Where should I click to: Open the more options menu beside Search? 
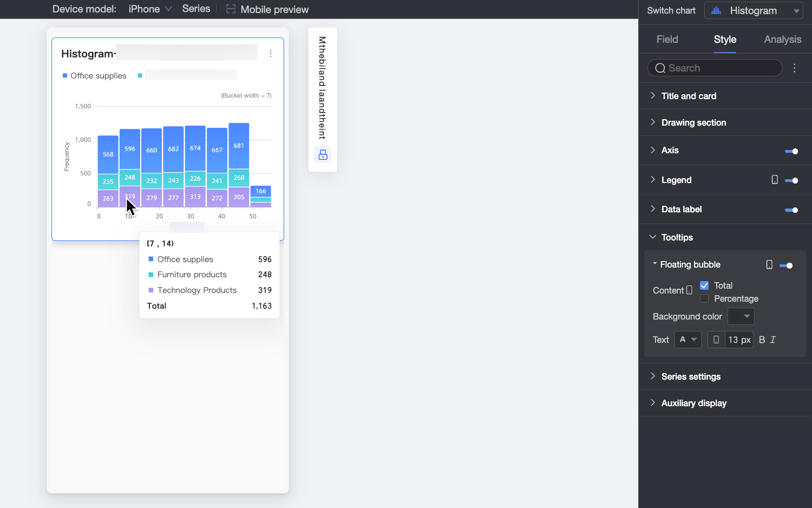coord(795,68)
